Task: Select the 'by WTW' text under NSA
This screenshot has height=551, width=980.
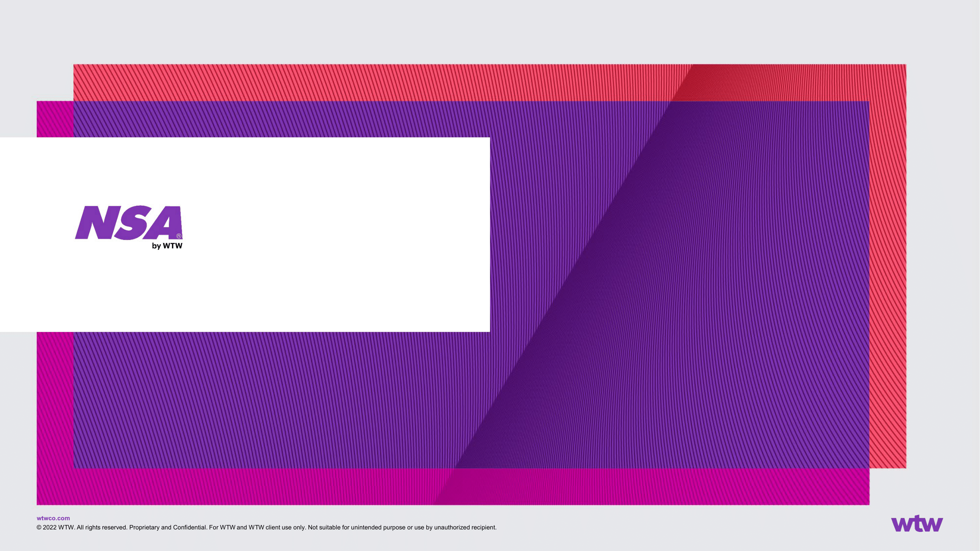Action: (167, 246)
